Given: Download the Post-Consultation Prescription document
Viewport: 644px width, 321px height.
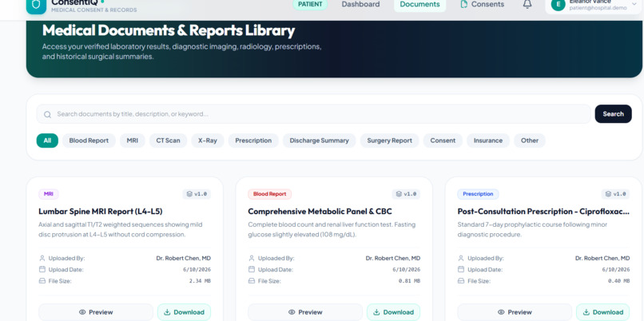Looking at the screenshot, I should point(603,312).
